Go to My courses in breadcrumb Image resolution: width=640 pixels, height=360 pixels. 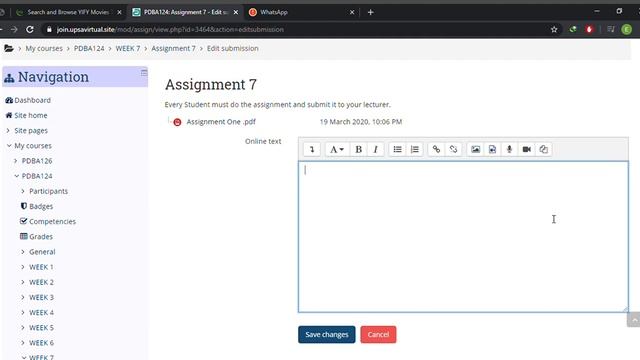pos(44,48)
